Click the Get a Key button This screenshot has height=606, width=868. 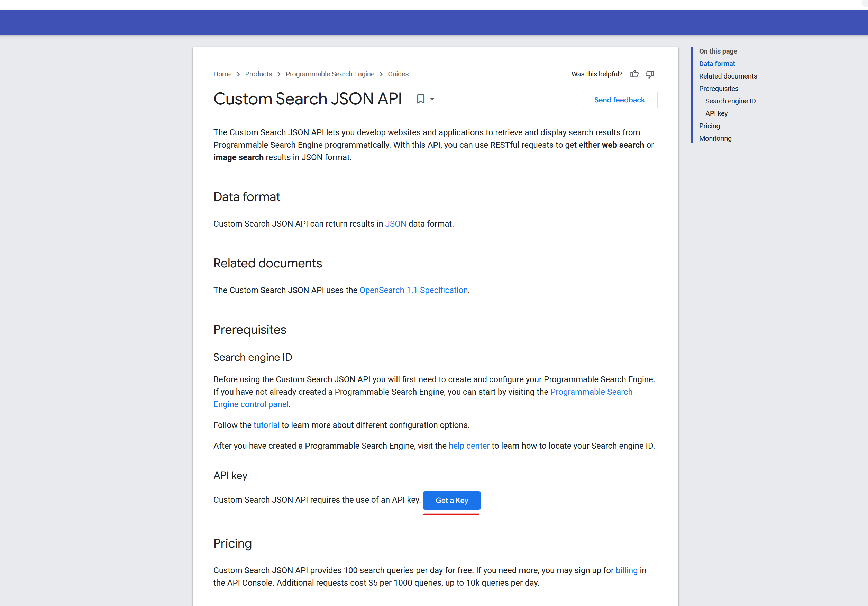point(452,500)
